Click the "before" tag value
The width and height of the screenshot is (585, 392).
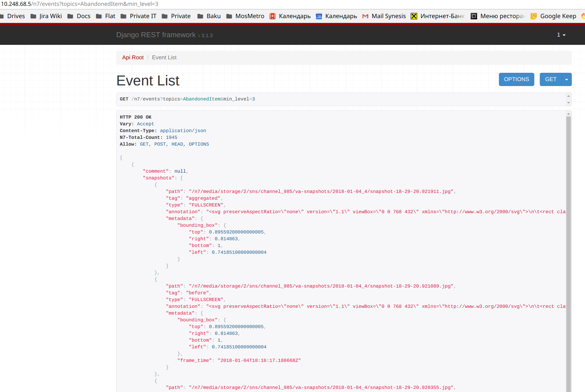click(197, 293)
